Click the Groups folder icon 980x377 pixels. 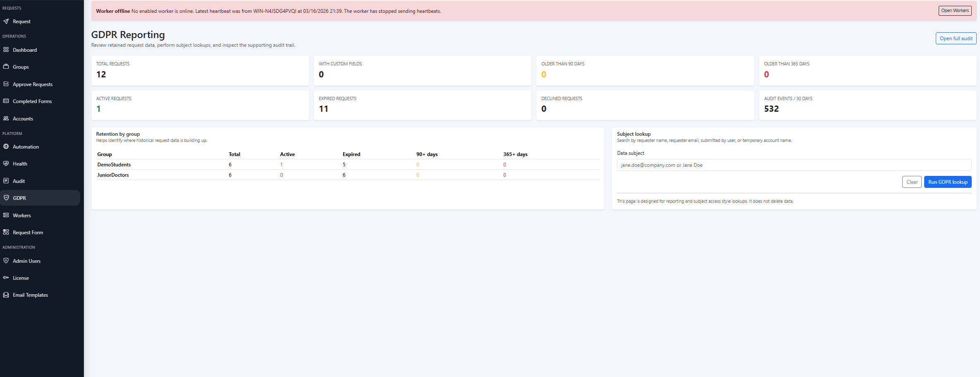(6, 67)
